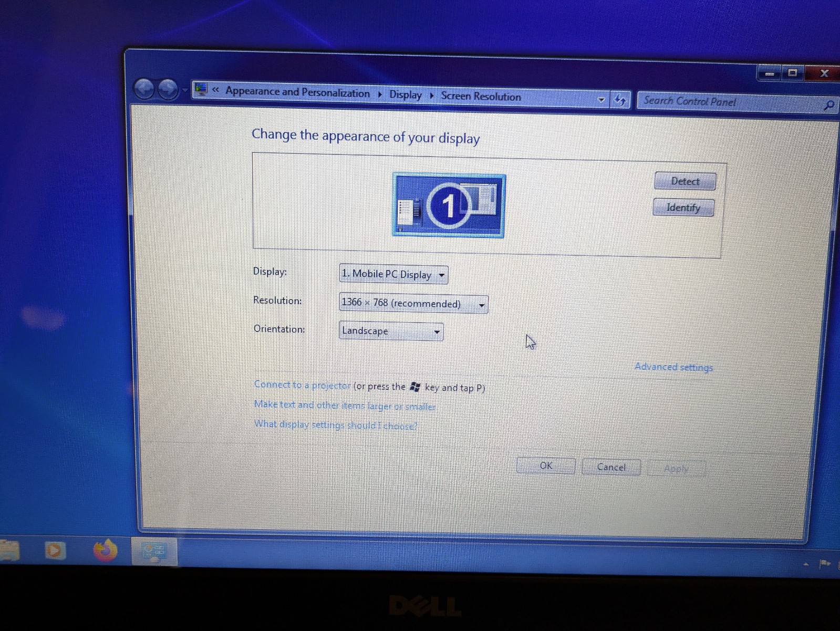
Task: Open the Display dropdown (Mobile PC Display)
Action: pyautogui.click(x=393, y=274)
